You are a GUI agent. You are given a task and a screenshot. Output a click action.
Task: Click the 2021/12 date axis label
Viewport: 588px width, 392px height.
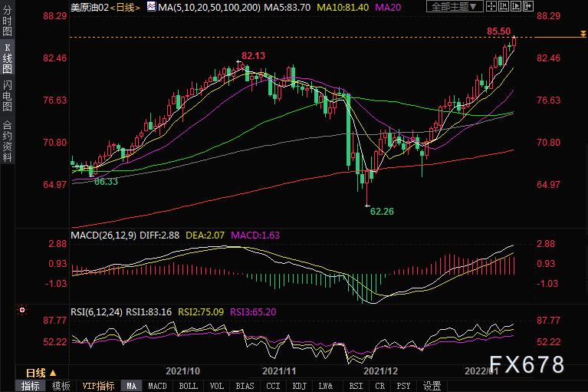tap(380, 371)
